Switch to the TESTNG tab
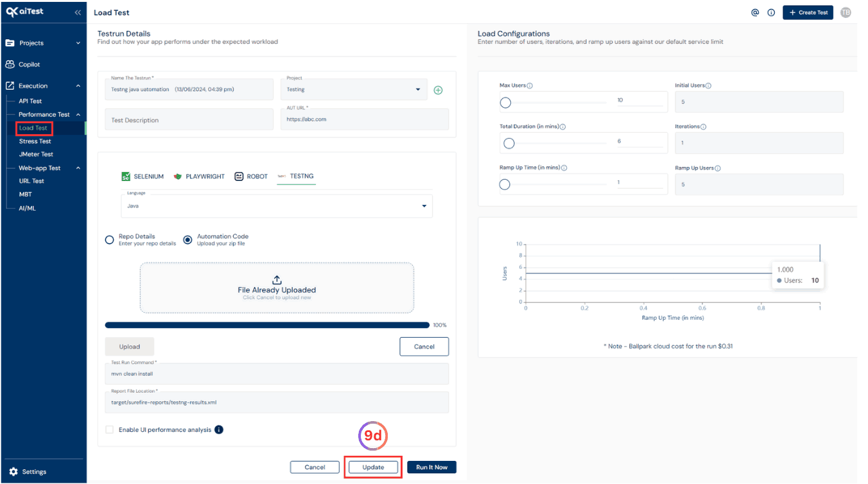The height and width of the screenshot is (484, 868). [296, 177]
